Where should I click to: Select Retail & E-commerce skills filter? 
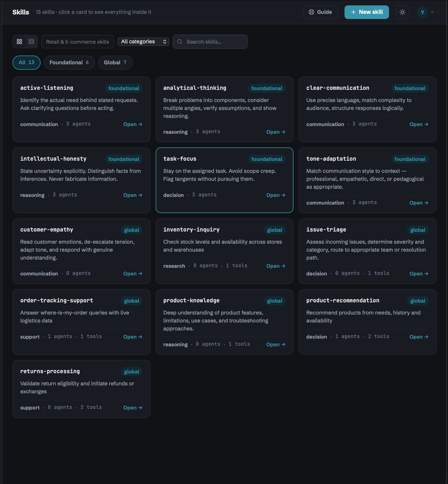coord(77,42)
